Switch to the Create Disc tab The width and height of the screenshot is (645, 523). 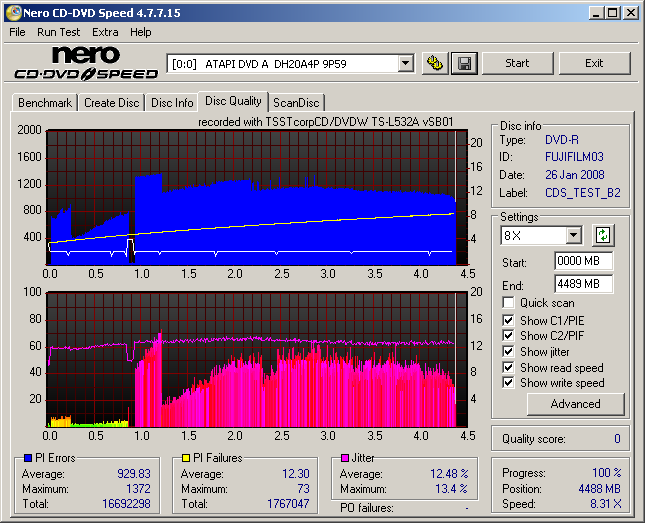click(111, 102)
